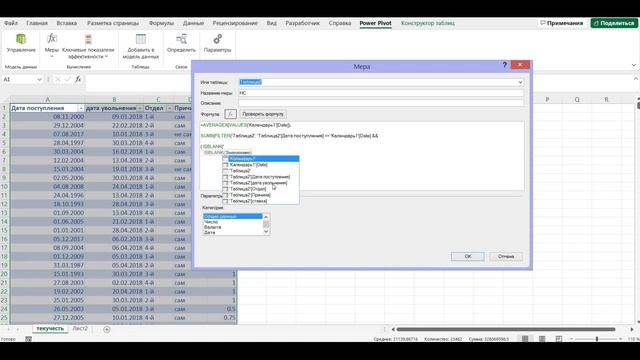The width and height of the screenshot is (640, 360).
Task: Switch to Page Layout view in status bar
Action: click(542, 339)
